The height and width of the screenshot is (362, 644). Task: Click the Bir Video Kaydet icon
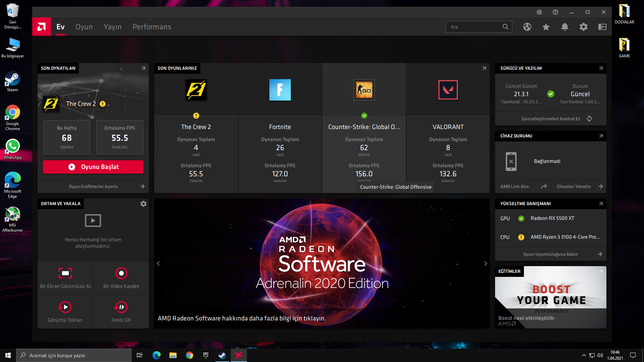[121, 273]
